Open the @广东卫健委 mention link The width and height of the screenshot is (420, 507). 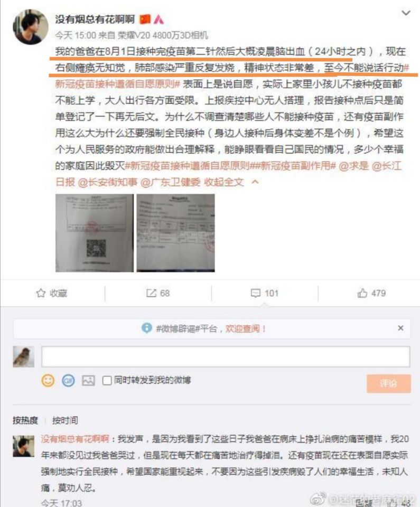[171, 182]
